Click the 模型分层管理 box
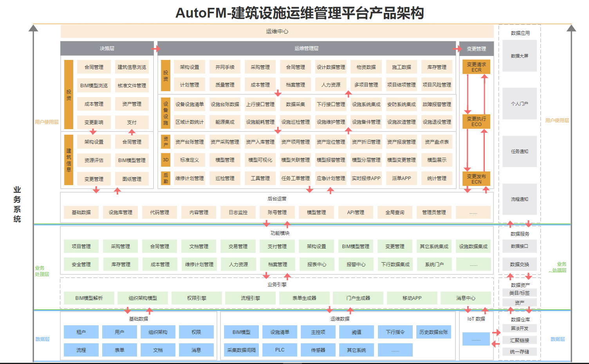Viewport: 589px width, 364px height. tap(366, 160)
